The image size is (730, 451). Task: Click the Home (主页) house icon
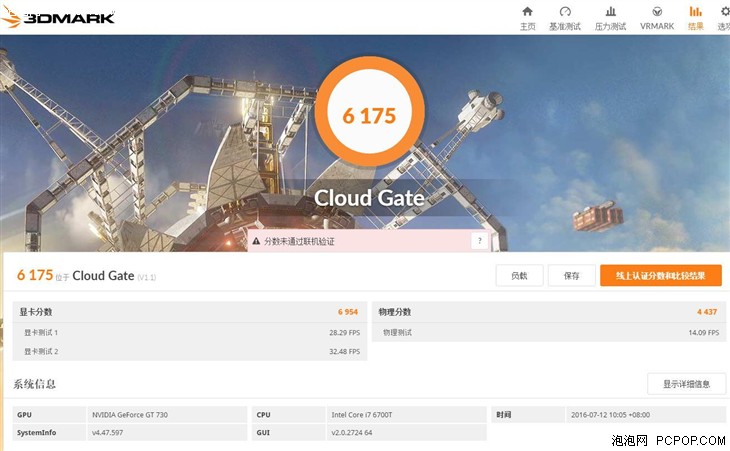pos(527,11)
